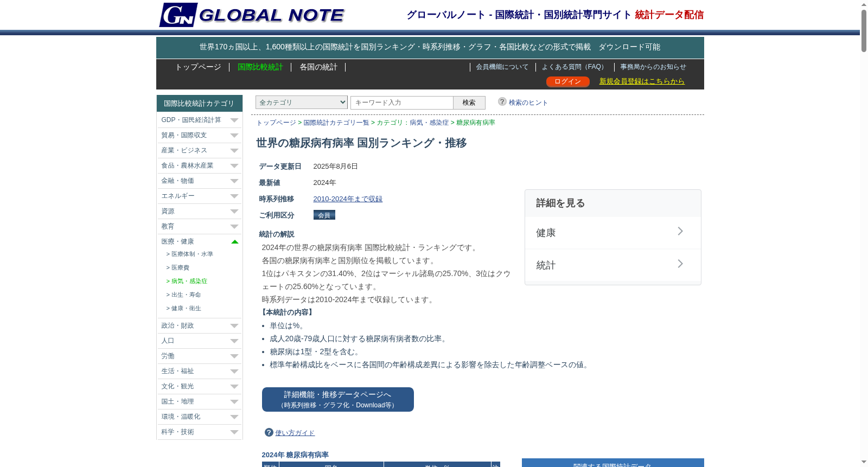Click the page vertical scrollbar thumb

pos(864,31)
